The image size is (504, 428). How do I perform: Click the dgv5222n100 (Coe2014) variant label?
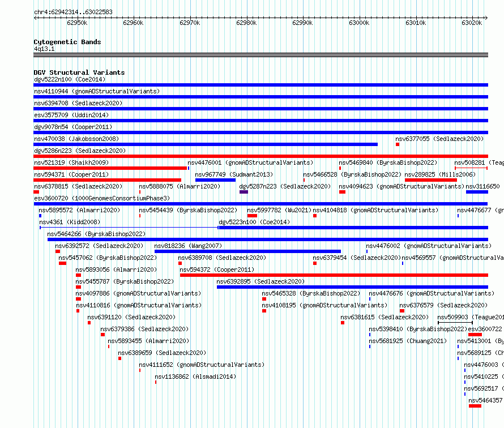click(x=70, y=79)
